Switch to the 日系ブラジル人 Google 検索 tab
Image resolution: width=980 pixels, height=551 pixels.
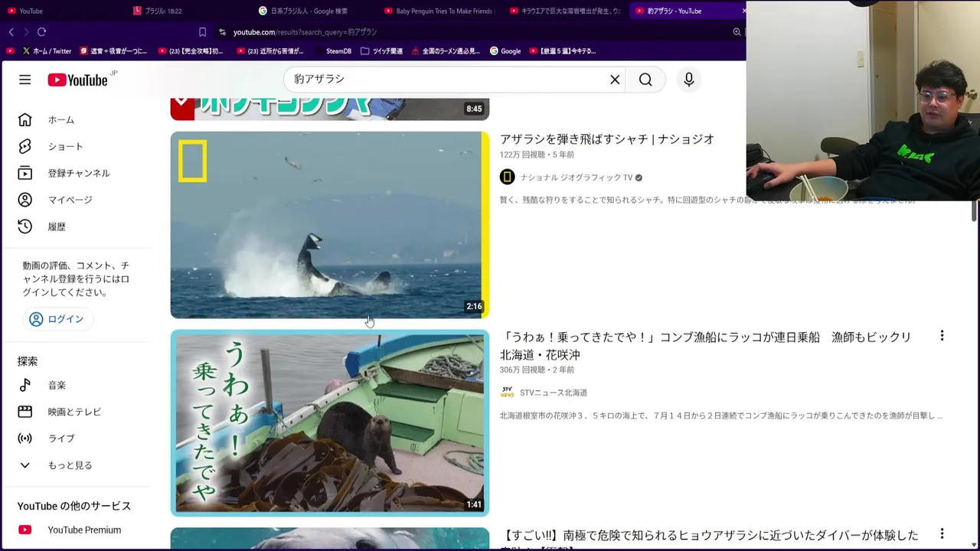coord(312,11)
